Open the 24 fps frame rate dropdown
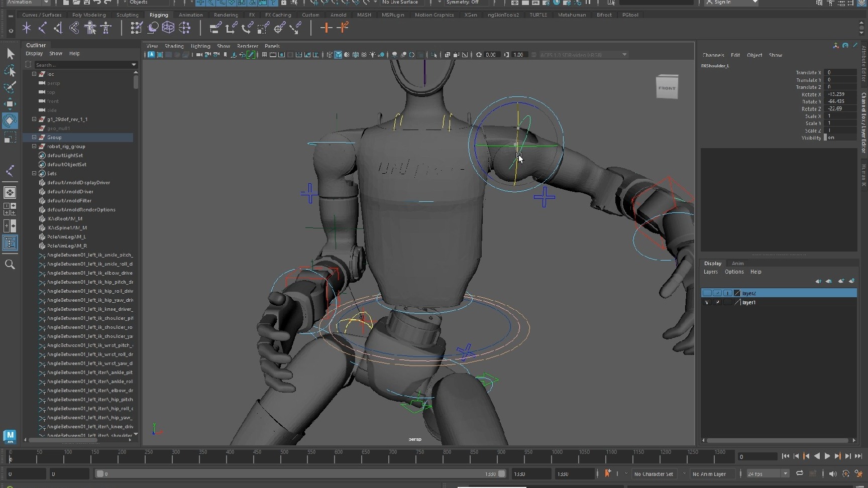Screen dimensions: 868x488 click(x=785, y=473)
